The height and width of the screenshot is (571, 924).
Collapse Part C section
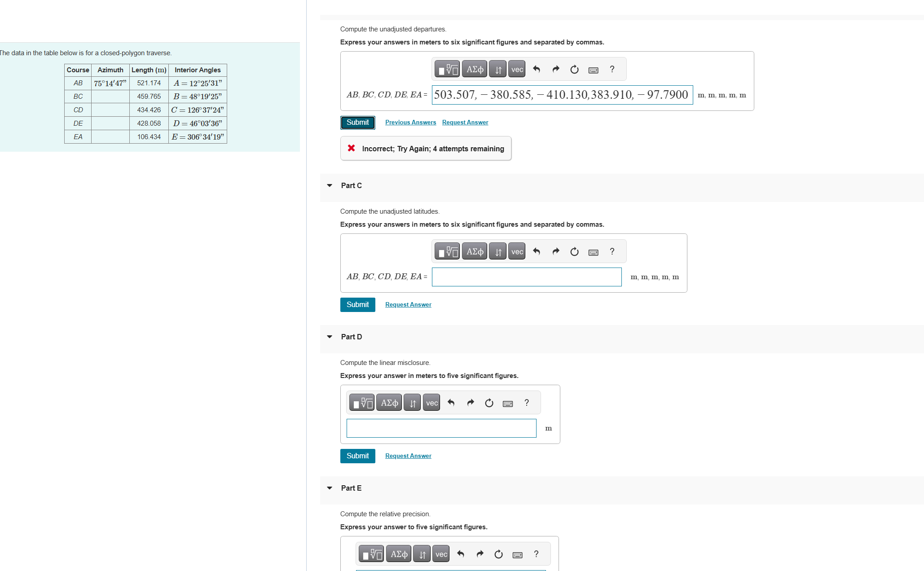click(330, 185)
